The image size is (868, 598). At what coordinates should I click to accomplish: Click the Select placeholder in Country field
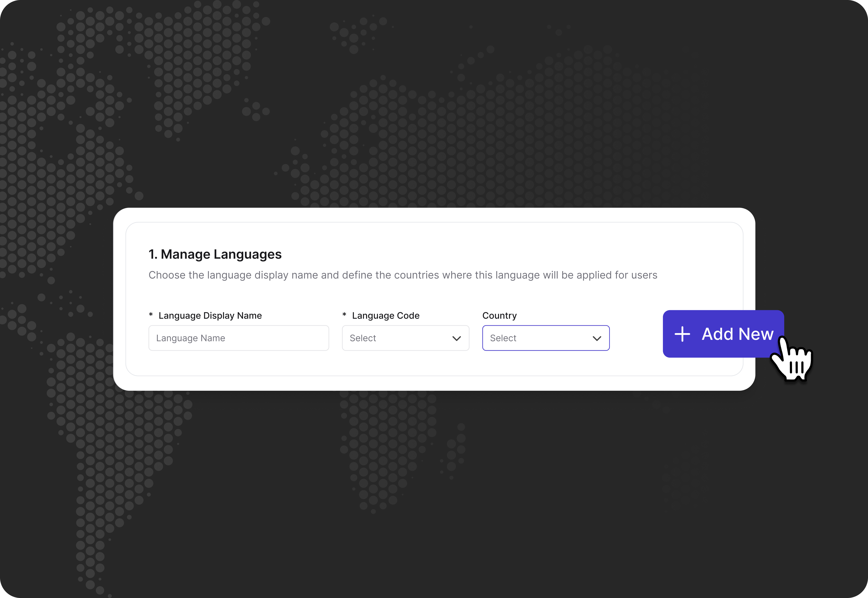[x=503, y=338]
